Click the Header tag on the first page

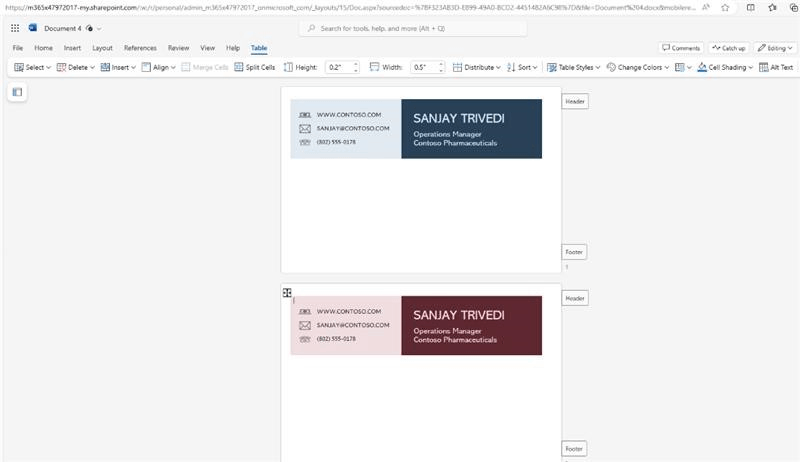(x=575, y=101)
